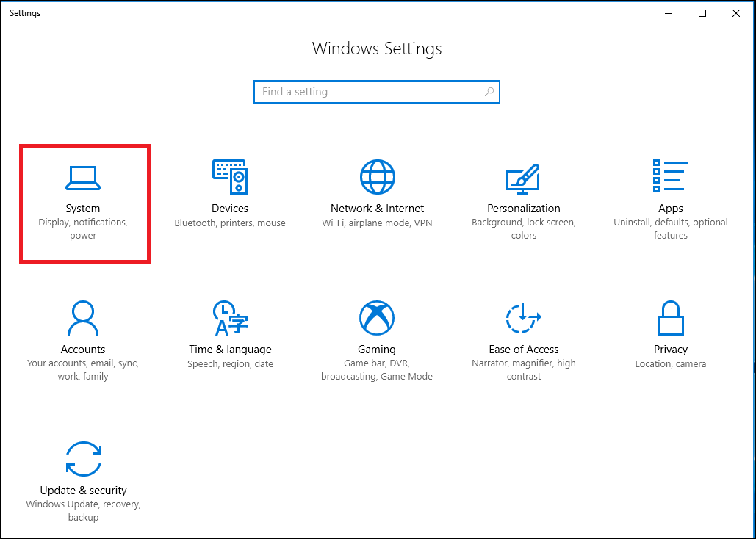This screenshot has height=539, width=756.
Task: Click the "Wi-Fi, airplane mode, VPN" description
Action: pyautogui.click(x=377, y=223)
